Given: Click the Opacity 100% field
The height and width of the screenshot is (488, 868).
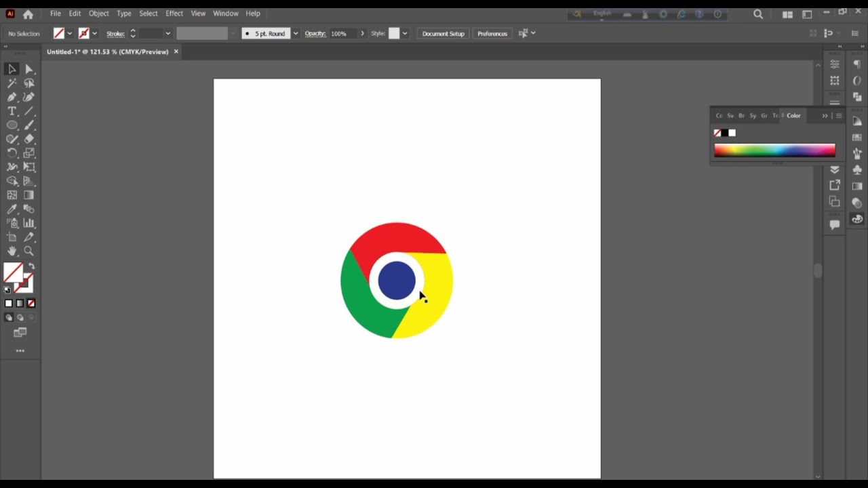Looking at the screenshot, I should coord(342,33).
